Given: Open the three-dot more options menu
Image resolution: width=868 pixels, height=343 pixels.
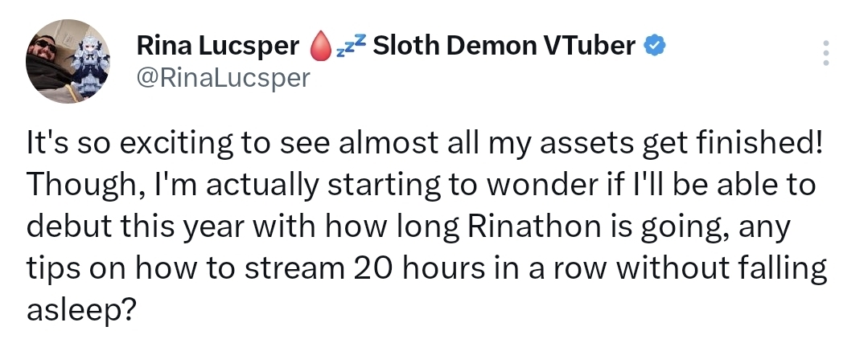Looking at the screenshot, I should (825, 53).
